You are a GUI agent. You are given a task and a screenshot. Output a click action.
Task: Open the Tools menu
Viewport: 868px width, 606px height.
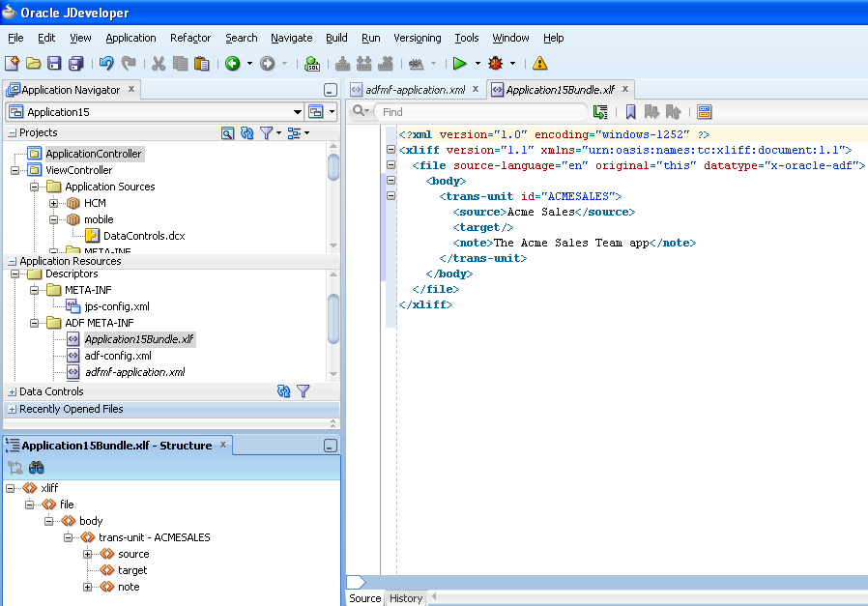467,38
